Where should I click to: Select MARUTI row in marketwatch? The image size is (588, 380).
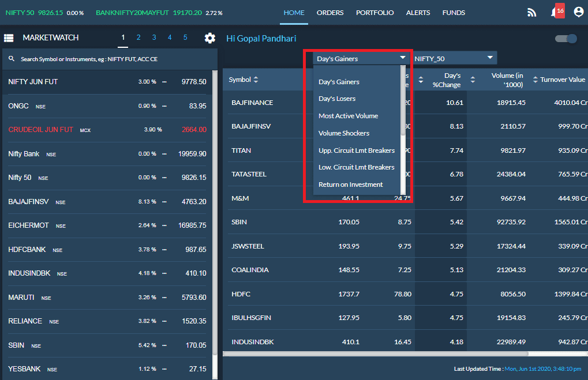click(x=107, y=297)
